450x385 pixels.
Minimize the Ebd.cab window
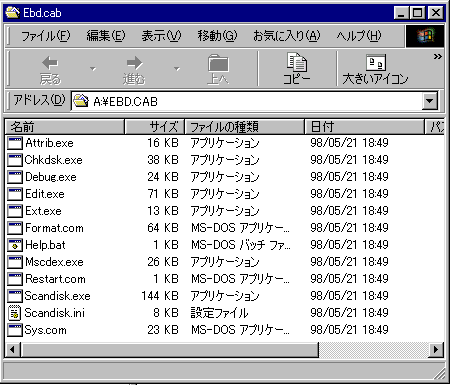[401, 13]
